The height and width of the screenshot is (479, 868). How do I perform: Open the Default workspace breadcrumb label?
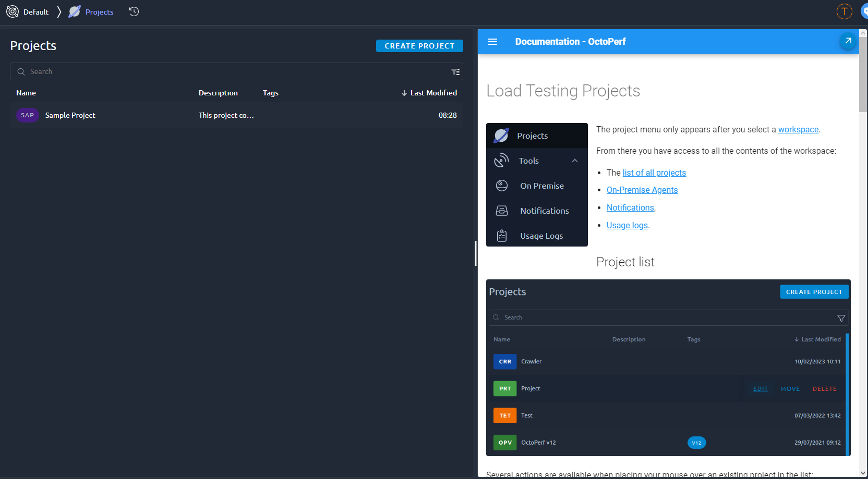click(x=36, y=12)
